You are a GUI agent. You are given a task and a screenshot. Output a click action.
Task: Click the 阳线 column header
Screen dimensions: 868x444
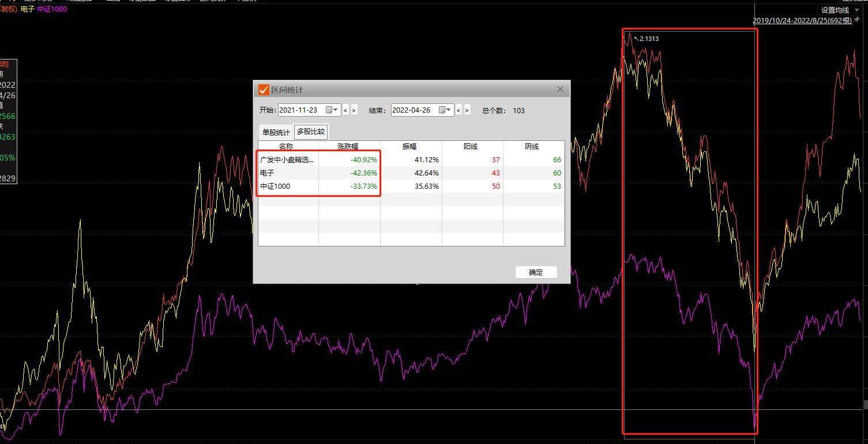(x=471, y=146)
